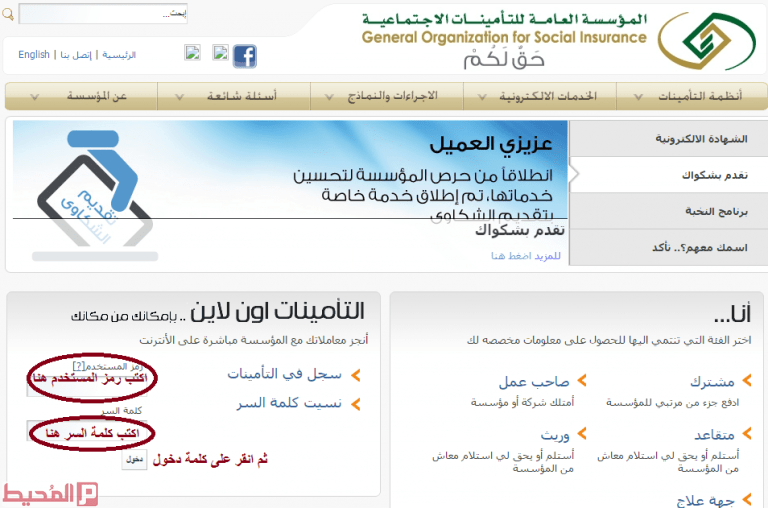Screen dimensions: 768x508
Task: Expand the الخدمات الالكترونية menu arrow
Action: [x=482, y=97]
